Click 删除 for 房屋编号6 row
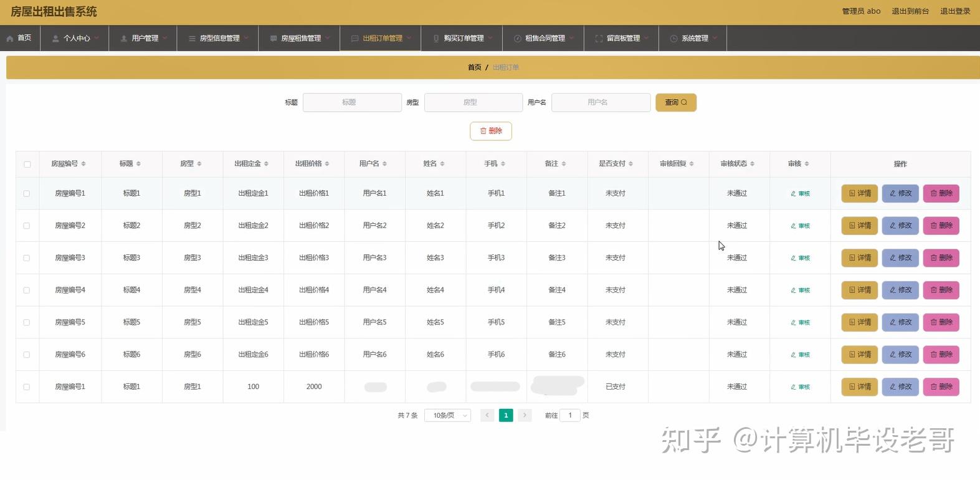The height and width of the screenshot is (480, 980). pyautogui.click(x=941, y=355)
